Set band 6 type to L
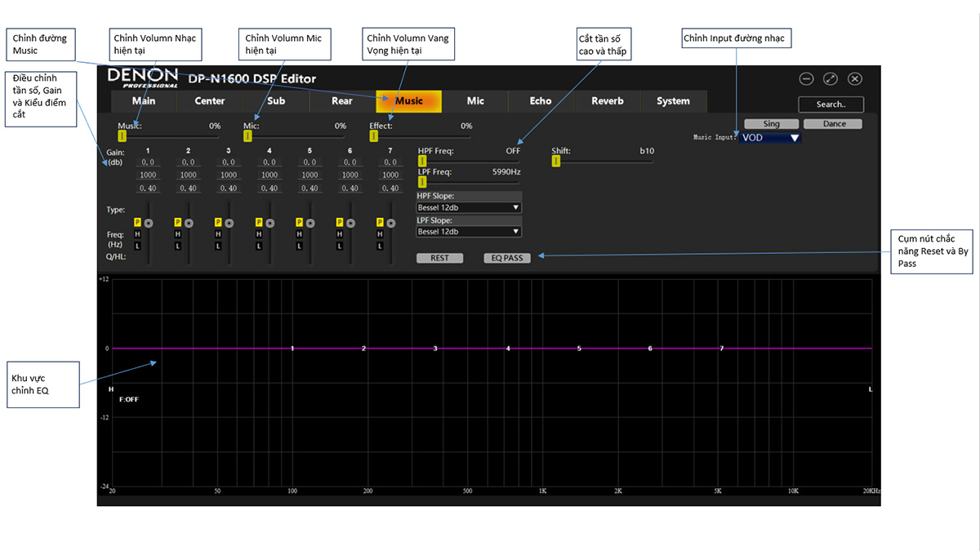This screenshot has height=560, width=980. [x=340, y=246]
